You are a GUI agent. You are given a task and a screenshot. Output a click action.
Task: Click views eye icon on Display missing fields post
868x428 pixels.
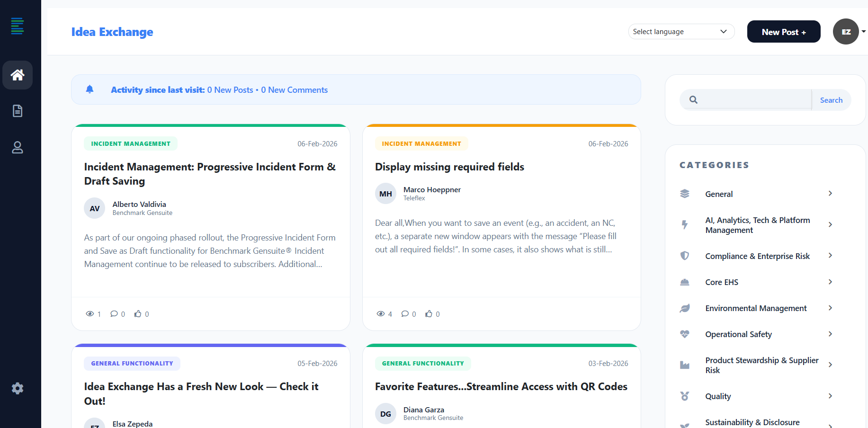coord(381,314)
